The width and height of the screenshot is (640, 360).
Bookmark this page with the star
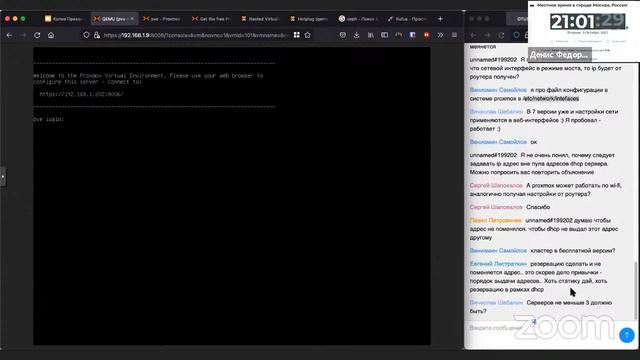coord(308,36)
